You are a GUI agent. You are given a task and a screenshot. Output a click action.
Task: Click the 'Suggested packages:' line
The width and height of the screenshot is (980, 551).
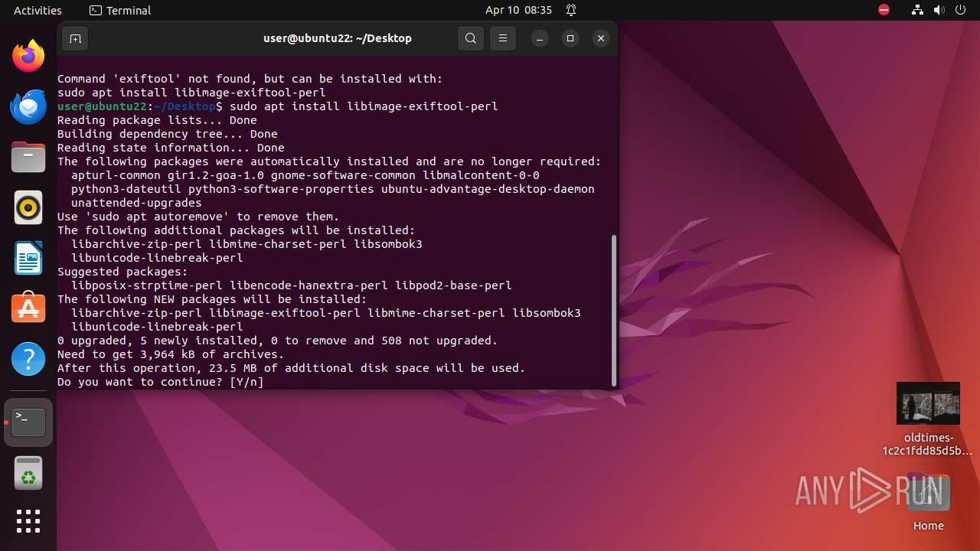tap(122, 272)
